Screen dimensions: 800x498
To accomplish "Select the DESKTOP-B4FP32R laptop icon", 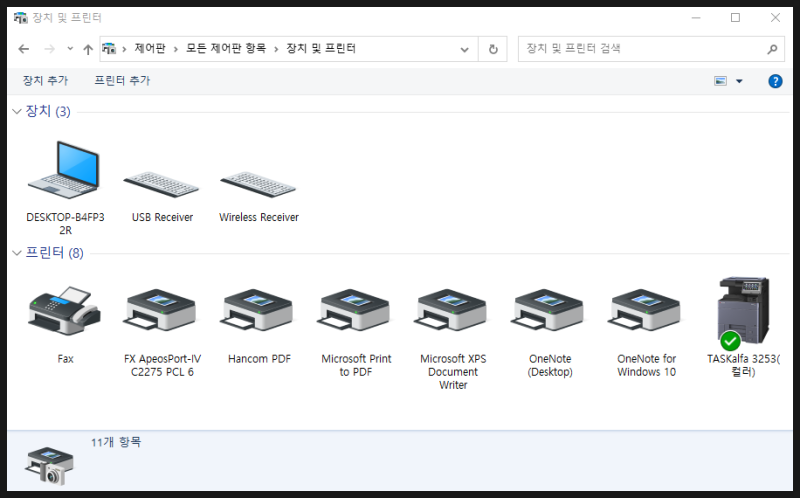I will (x=64, y=171).
